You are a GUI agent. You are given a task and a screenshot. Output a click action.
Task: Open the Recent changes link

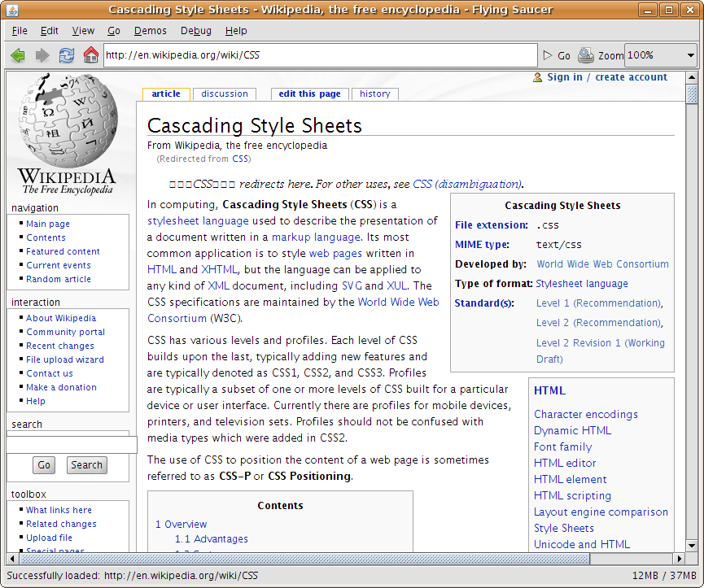click(x=60, y=346)
